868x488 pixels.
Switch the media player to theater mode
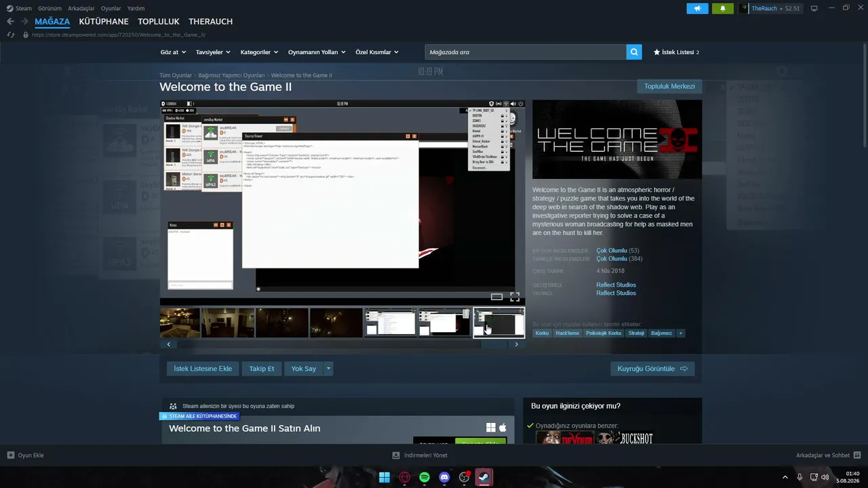[x=497, y=297]
